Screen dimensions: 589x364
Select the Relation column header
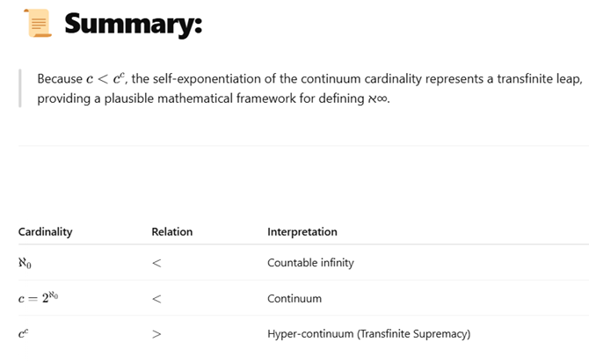(172, 232)
